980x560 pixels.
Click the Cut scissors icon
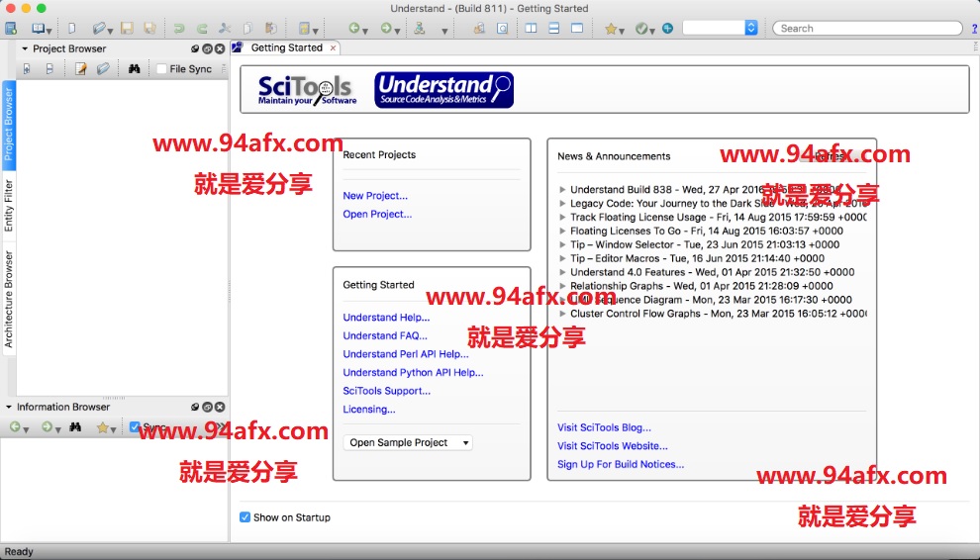pos(225,28)
